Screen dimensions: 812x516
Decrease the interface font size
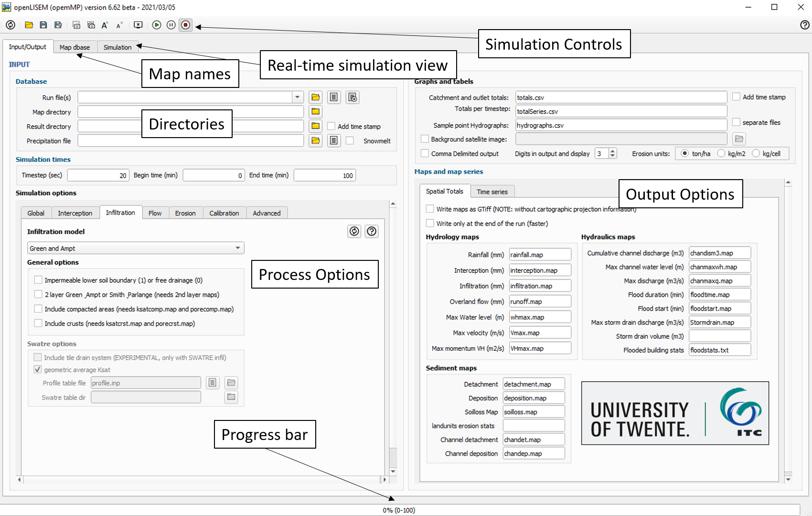click(119, 25)
